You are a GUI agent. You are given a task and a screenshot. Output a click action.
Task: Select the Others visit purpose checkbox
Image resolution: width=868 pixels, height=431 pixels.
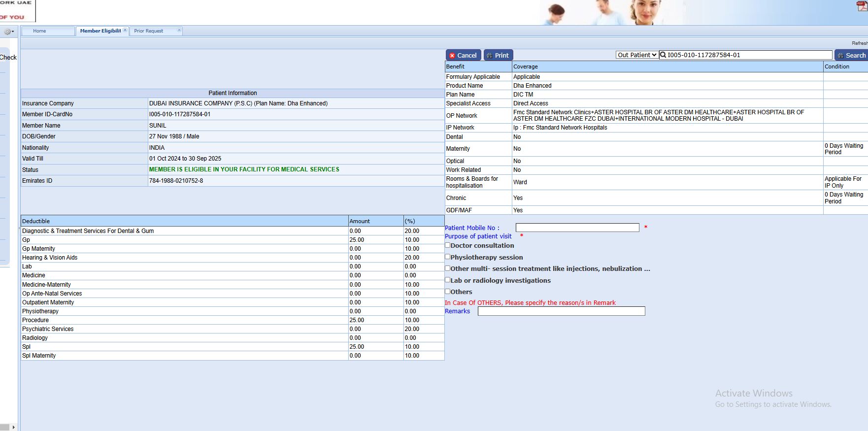point(448,291)
